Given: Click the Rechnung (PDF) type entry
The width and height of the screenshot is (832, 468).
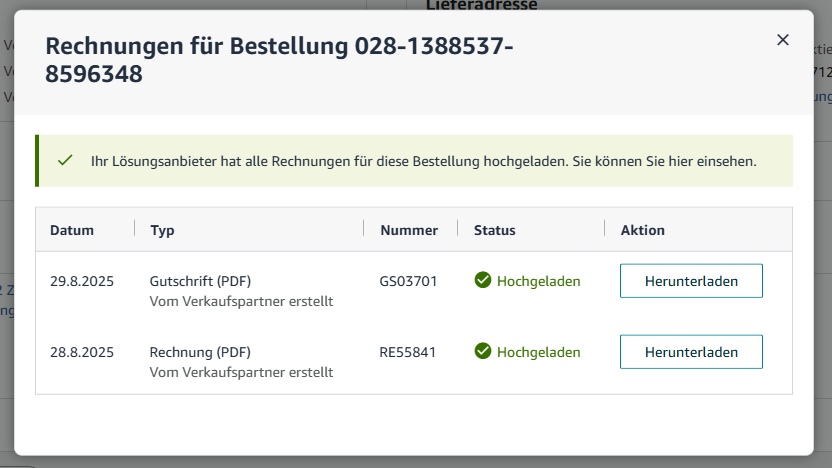Looking at the screenshot, I should (200, 352).
